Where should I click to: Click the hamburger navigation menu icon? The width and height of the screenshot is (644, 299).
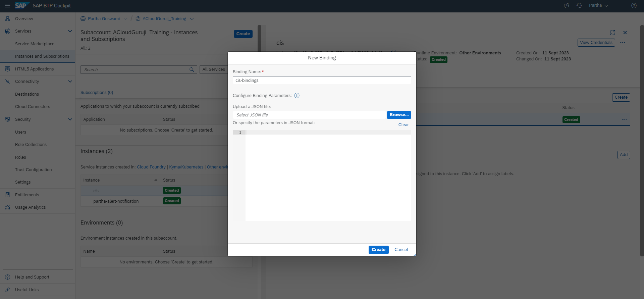click(7, 6)
